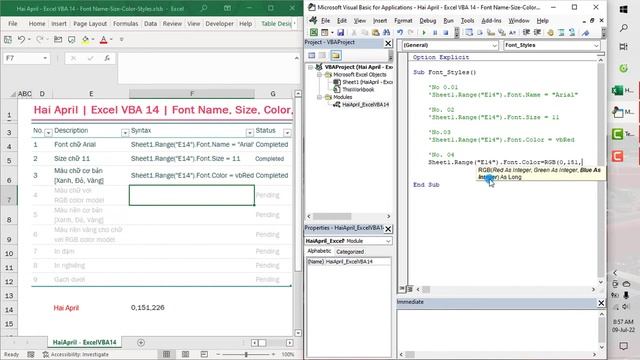Collapse Microsoft Excel Objects folder in tree
This screenshot has width=640, height=360.
(320, 75)
